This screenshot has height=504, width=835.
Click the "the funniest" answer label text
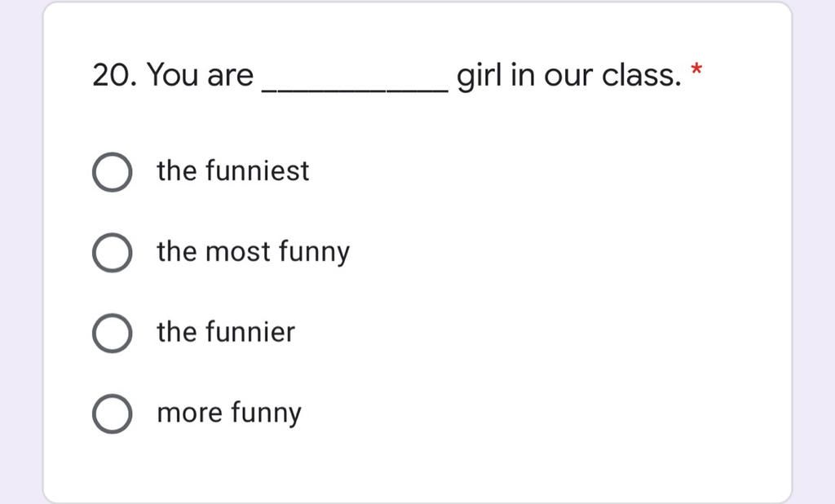[x=232, y=171]
